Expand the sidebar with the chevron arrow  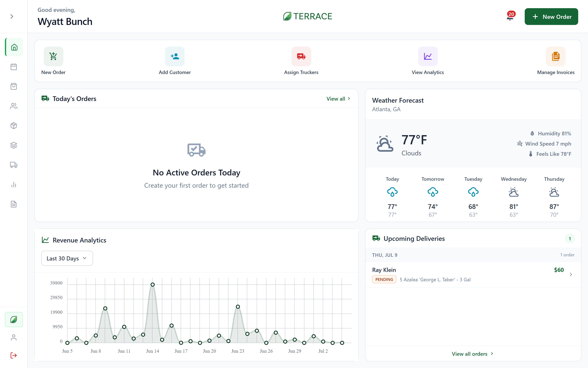[x=12, y=16]
